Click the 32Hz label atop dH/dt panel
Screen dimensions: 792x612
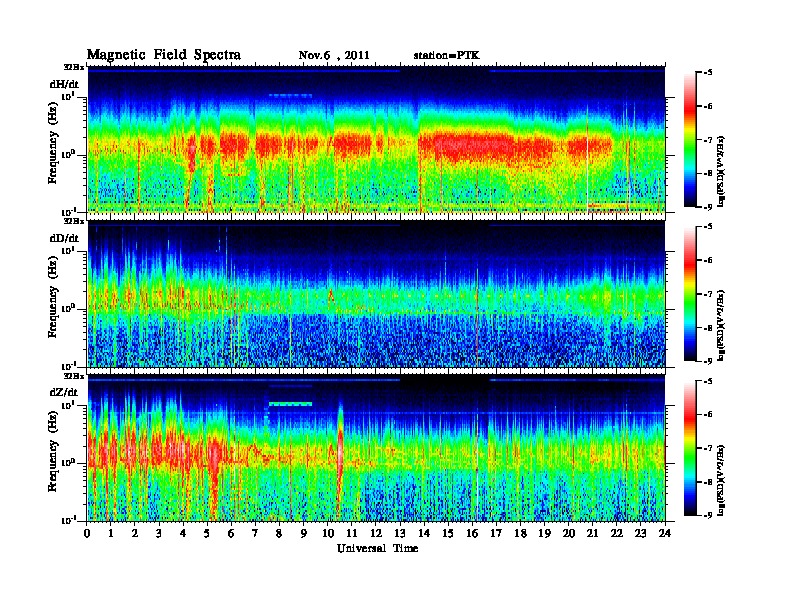73,67
